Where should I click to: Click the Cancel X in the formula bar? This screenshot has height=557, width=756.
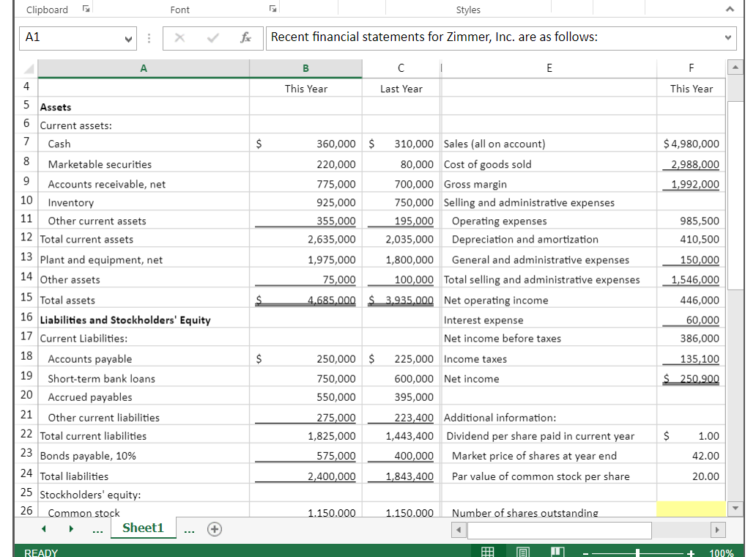179,38
